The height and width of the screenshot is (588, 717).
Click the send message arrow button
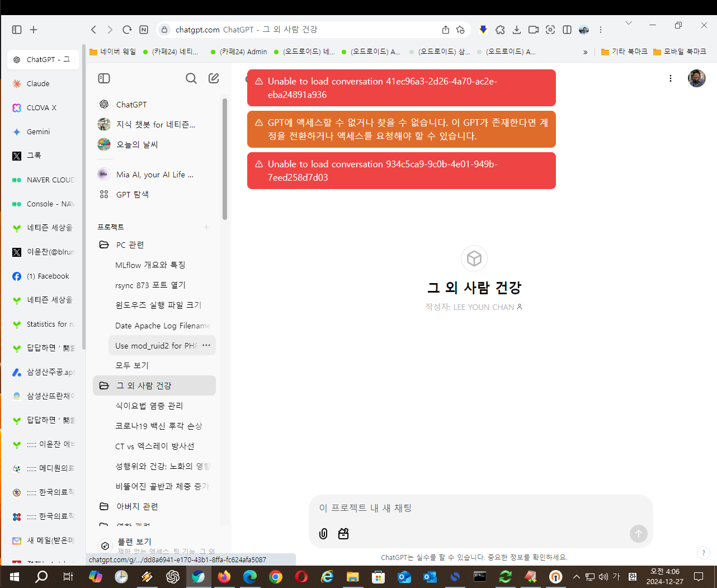pos(639,534)
